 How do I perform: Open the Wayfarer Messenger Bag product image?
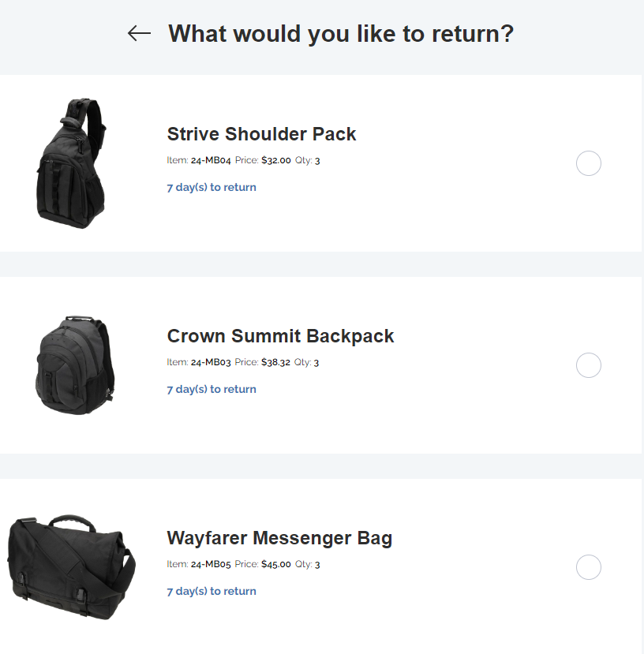pos(71,567)
